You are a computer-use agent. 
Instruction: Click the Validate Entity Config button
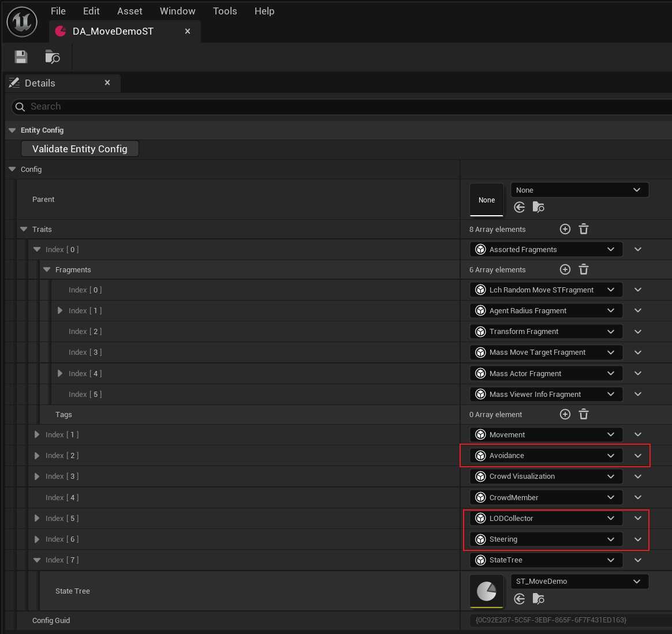(x=80, y=149)
